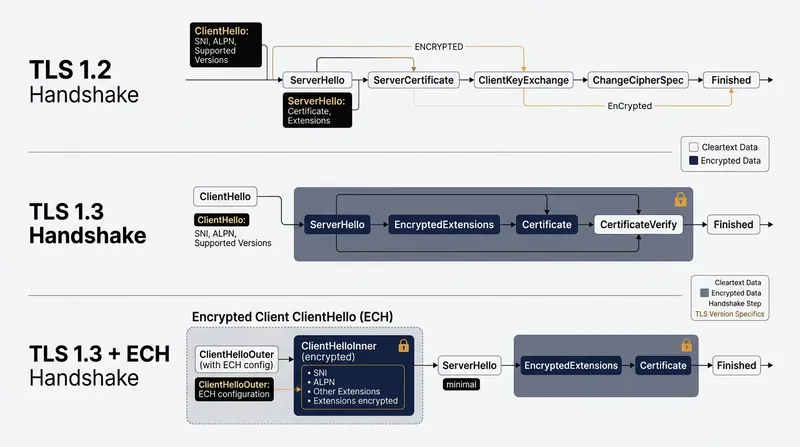This screenshot has height=447, width=800.
Task: Click gray Encrypted Data swatch in lower legend
Action: [705, 293]
